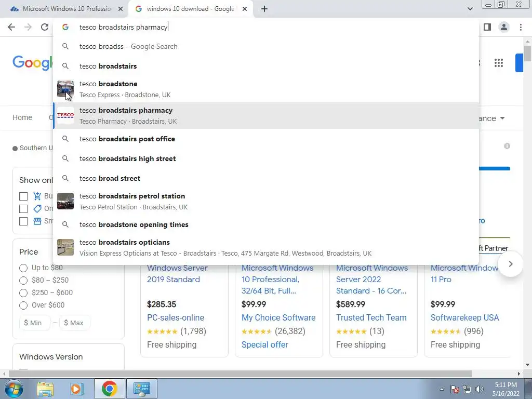Screen dimensions: 532x399
Task: Close the windows 10 download tab
Action: pyautogui.click(x=245, y=9)
